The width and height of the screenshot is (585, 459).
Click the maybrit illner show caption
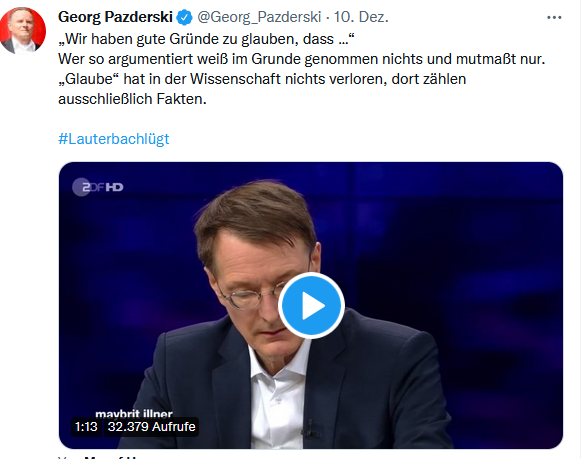click(134, 413)
